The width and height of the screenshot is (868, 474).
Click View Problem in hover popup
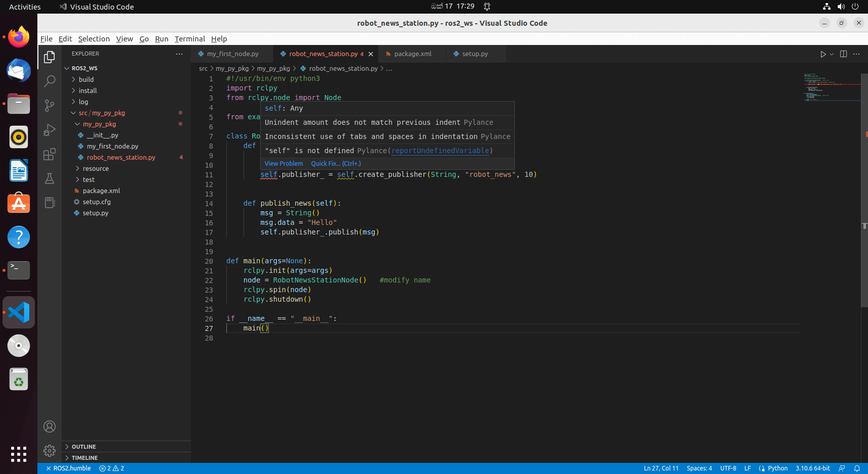pos(284,164)
